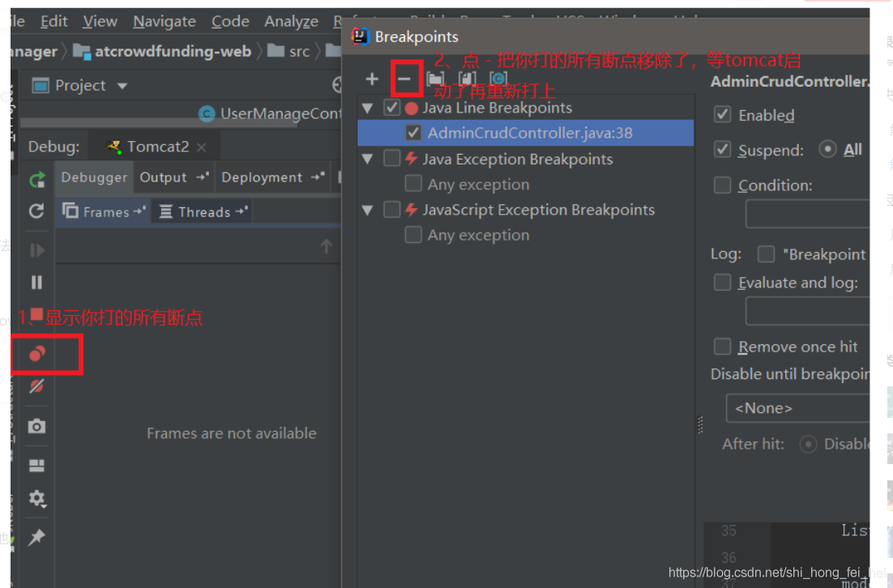
Task: Enable Evaluate and log checkbox
Action: (722, 283)
